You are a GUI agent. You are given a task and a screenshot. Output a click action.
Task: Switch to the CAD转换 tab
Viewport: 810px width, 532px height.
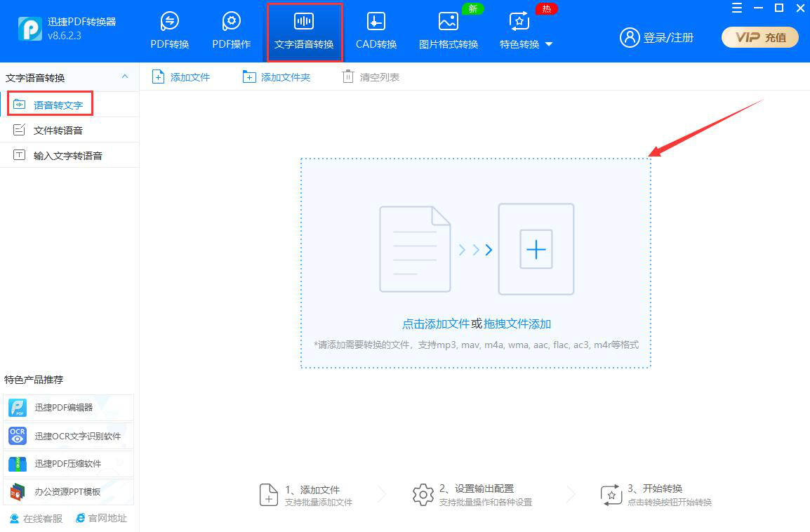click(x=376, y=30)
